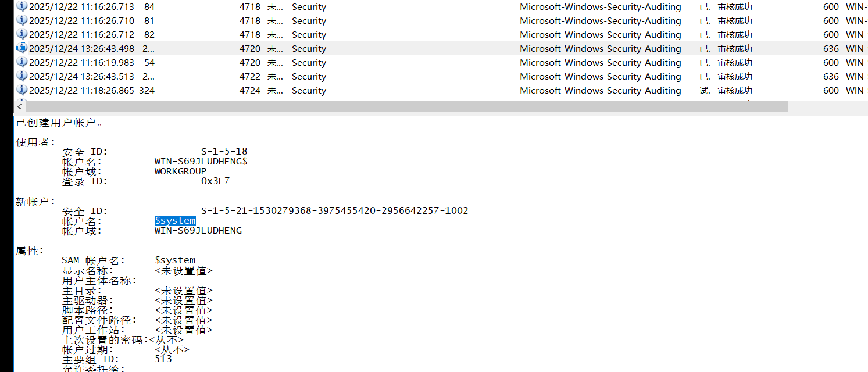Click the new account SID ending in 1002

(x=334, y=210)
